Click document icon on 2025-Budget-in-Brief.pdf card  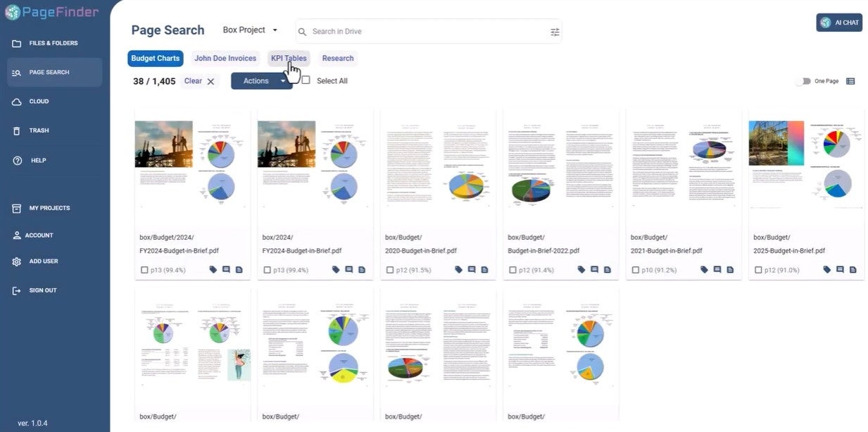coord(853,270)
